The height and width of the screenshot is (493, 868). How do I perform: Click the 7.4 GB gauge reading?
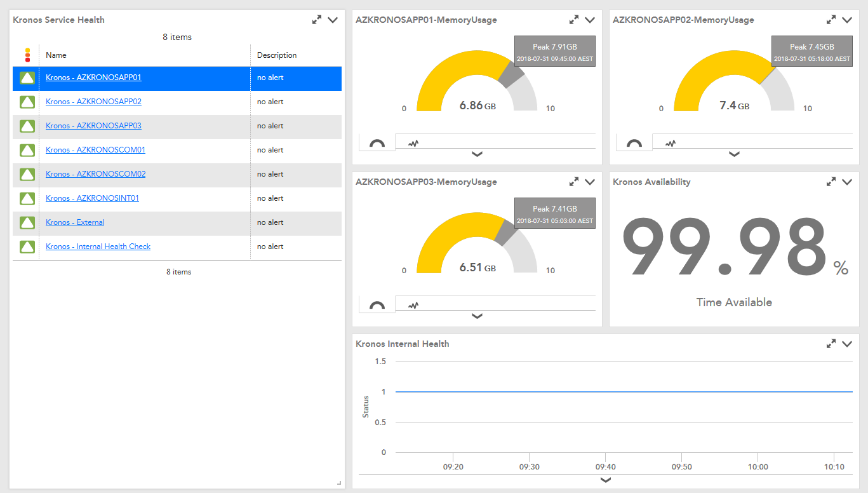pos(735,106)
